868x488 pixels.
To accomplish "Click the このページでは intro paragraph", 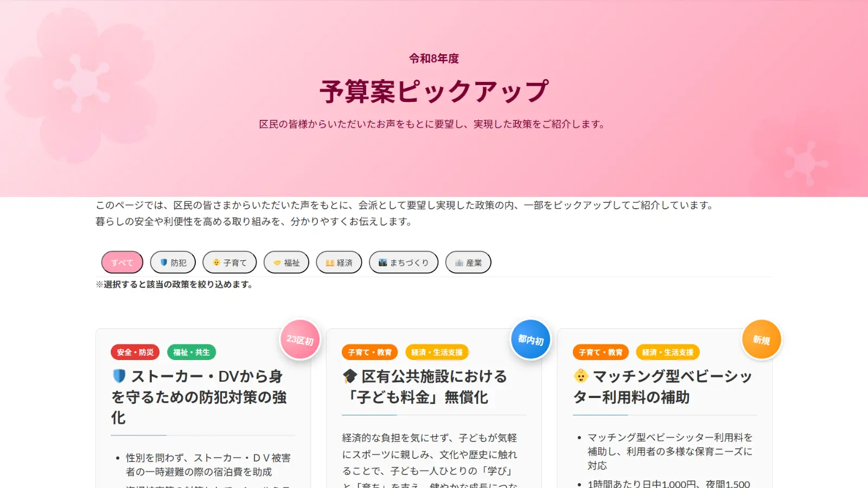I will click(405, 213).
